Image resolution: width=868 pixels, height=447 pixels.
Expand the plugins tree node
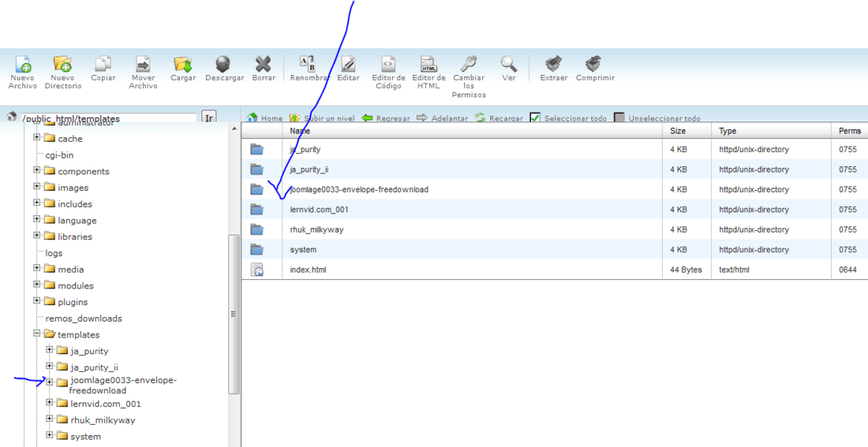36,301
